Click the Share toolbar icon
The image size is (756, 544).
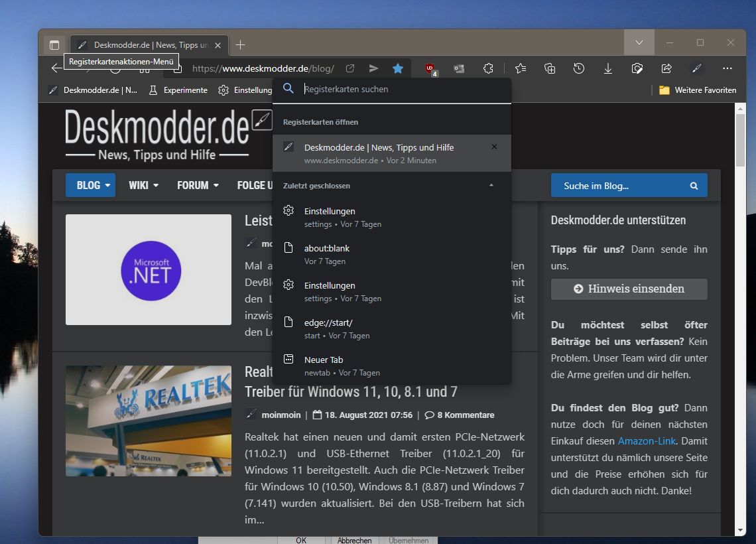tap(666, 68)
